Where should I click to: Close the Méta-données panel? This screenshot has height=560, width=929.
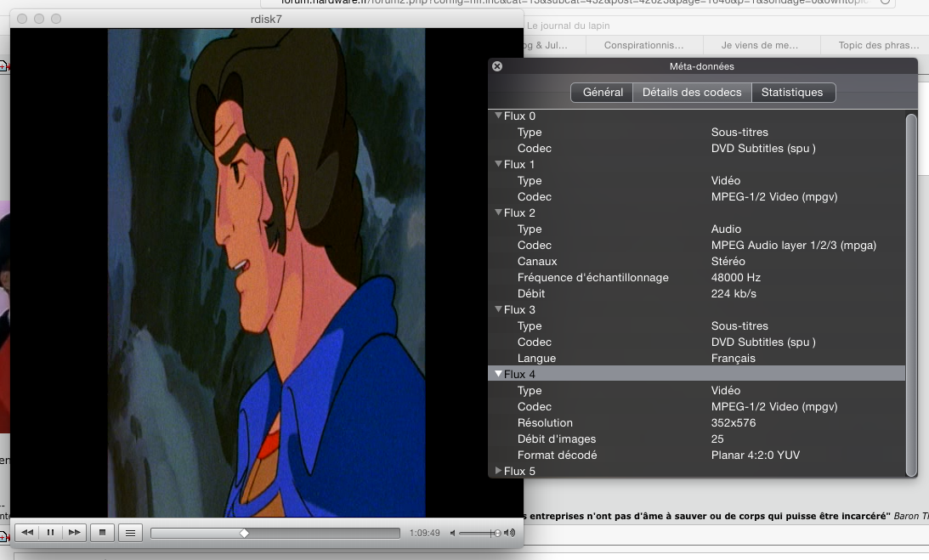pos(497,66)
